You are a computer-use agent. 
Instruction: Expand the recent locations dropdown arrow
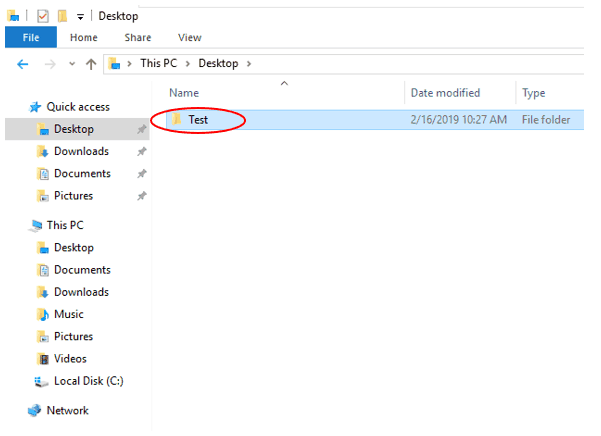[71, 64]
